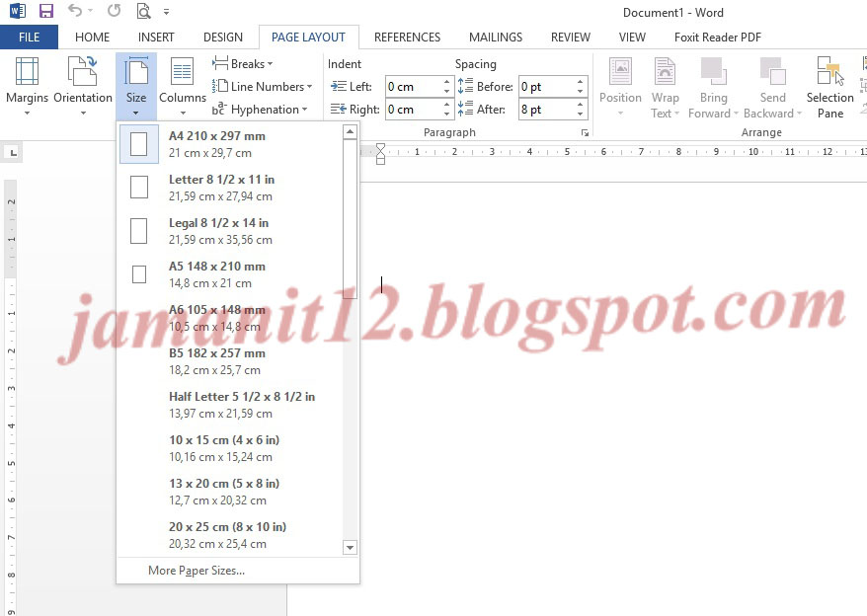Choose B5 182 x 257 mm paper size
The height and width of the screenshot is (616, 867).
click(230, 361)
